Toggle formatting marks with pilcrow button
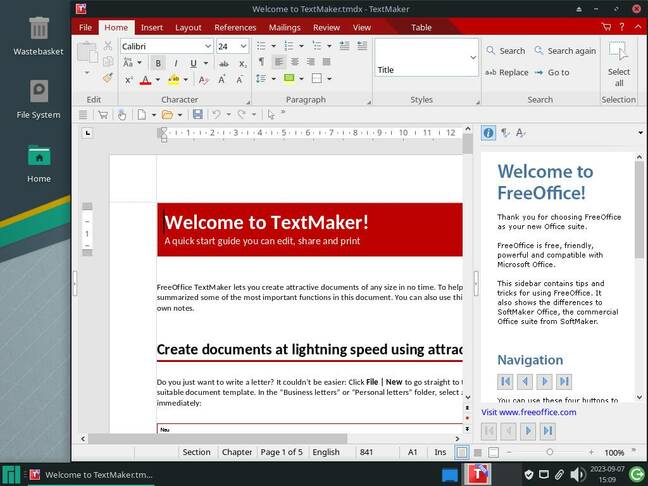 coord(261,62)
